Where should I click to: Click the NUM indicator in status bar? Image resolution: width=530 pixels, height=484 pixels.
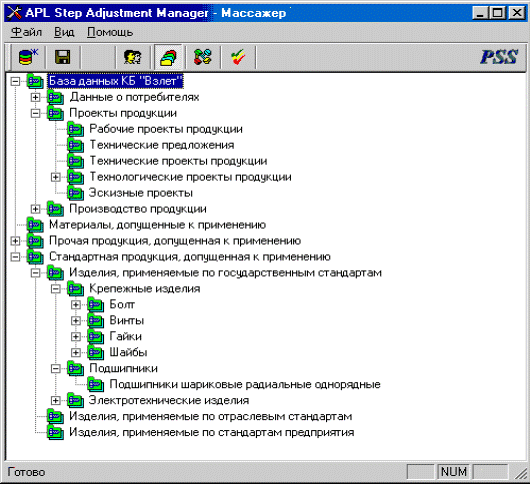pyautogui.click(x=454, y=472)
